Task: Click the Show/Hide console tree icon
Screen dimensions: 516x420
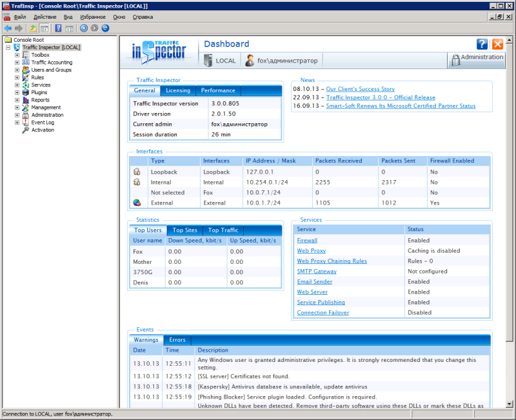Action: [x=44, y=28]
